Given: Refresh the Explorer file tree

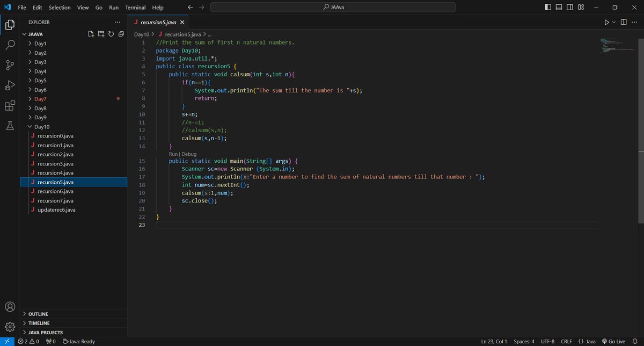Looking at the screenshot, I should point(111,34).
